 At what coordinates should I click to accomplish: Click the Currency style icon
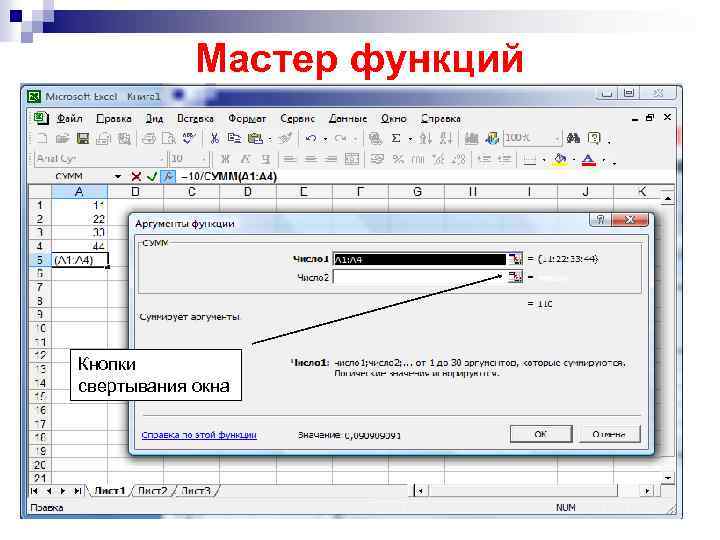point(377,159)
